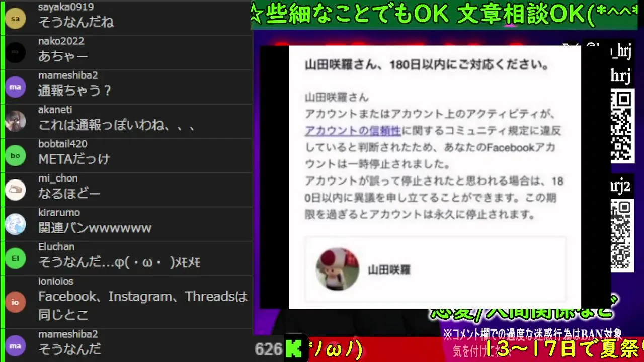Viewport: 644px width, 362px height.
Task: Click the lower QR code on stream
Action: [x=622, y=235]
